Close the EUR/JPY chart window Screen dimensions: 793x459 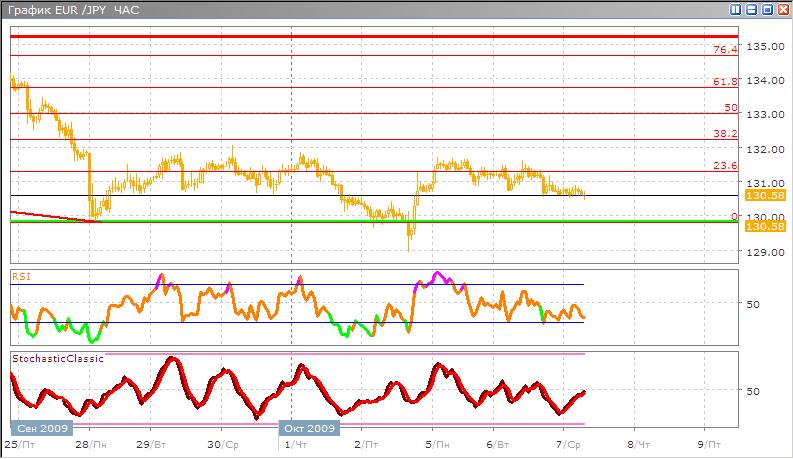pos(782,9)
